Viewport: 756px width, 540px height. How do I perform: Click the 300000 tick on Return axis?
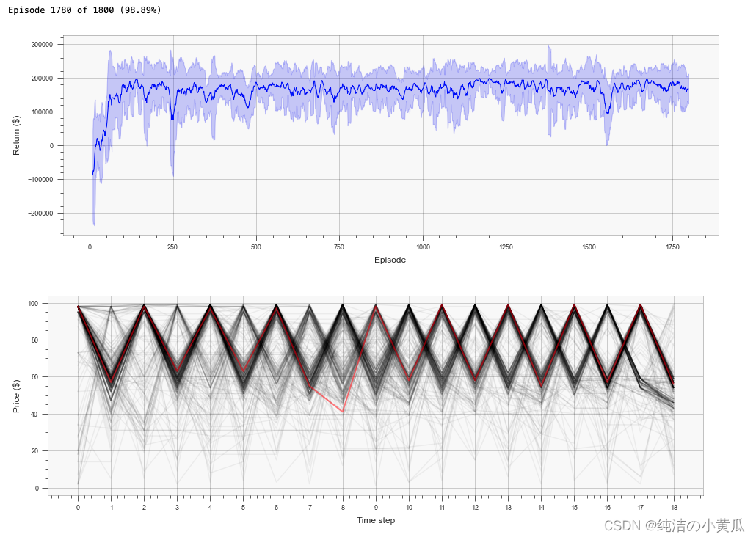click(x=43, y=44)
